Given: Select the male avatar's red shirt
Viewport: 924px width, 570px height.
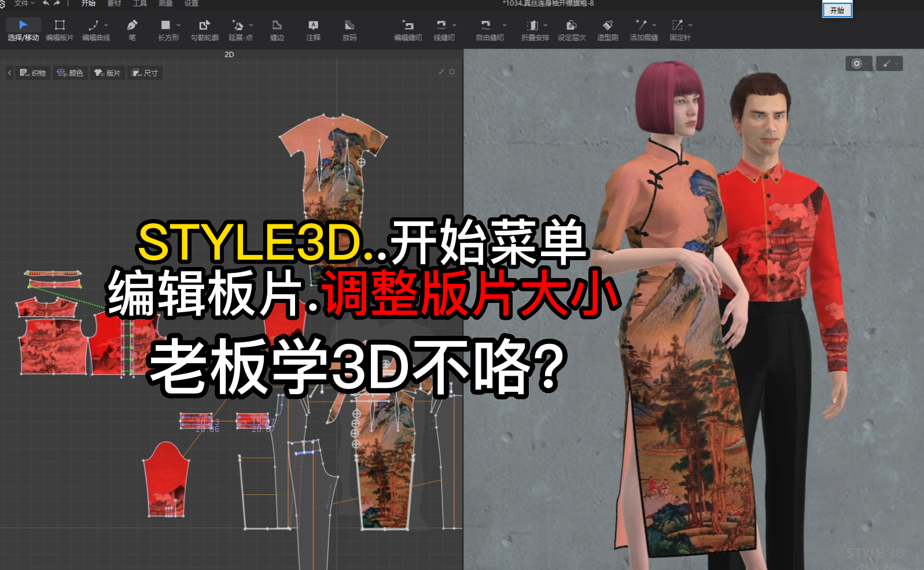Looking at the screenshot, I should [x=775, y=237].
